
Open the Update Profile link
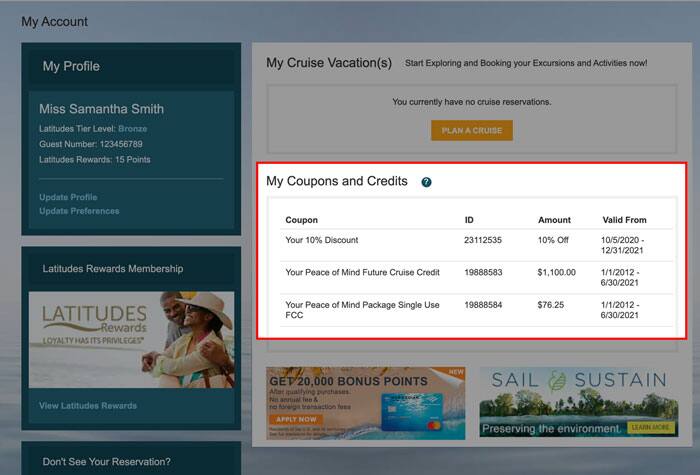click(x=68, y=197)
